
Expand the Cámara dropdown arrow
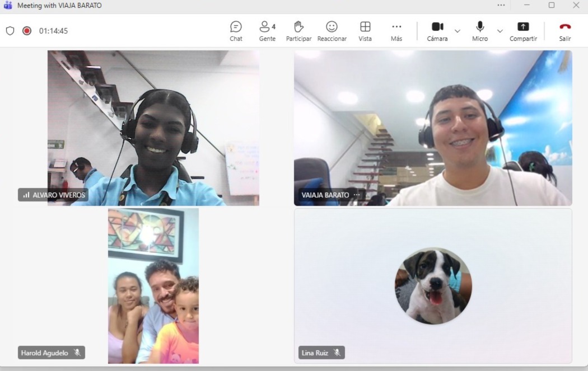(458, 31)
